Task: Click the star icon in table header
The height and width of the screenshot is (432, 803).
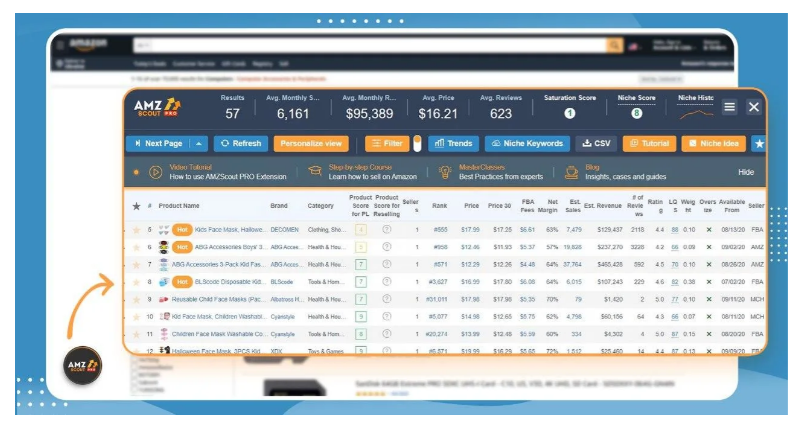Action: [x=136, y=206]
